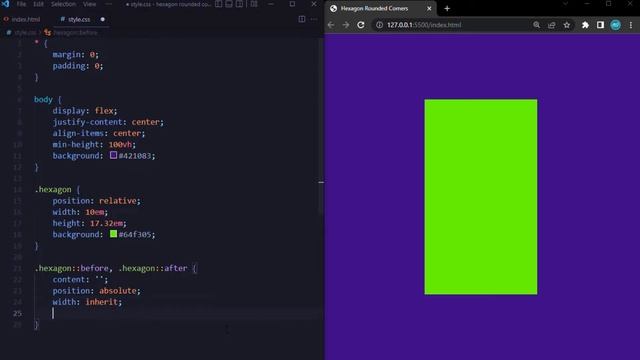Click the body selector in code
Image resolution: width=640 pixels, height=360 pixels.
(43, 100)
